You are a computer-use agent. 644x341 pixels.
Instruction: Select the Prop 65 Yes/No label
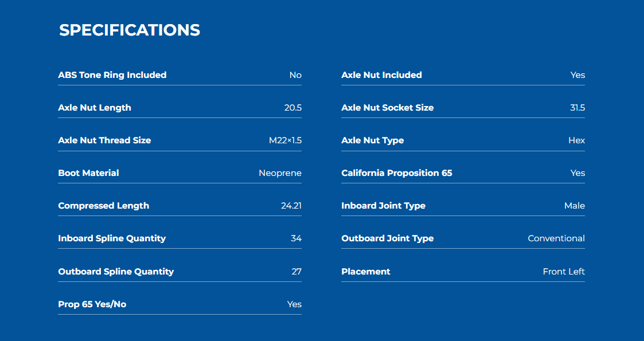click(92, 304)
